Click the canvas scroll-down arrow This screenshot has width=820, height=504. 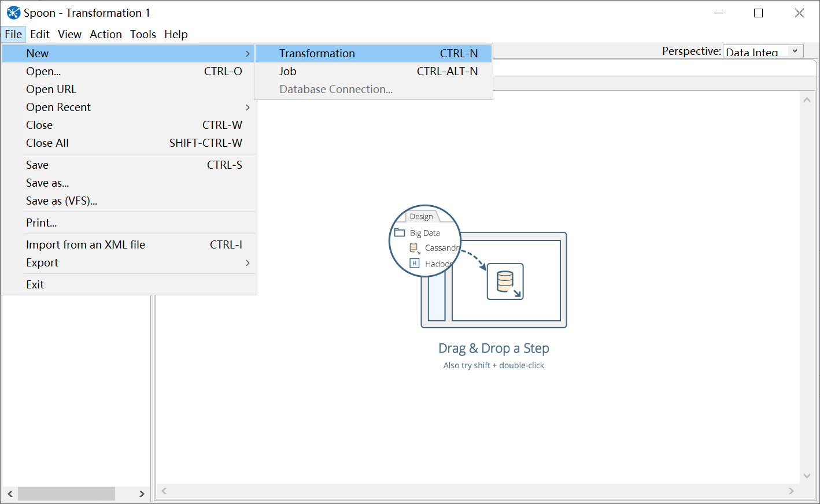(x=807, y=476)
